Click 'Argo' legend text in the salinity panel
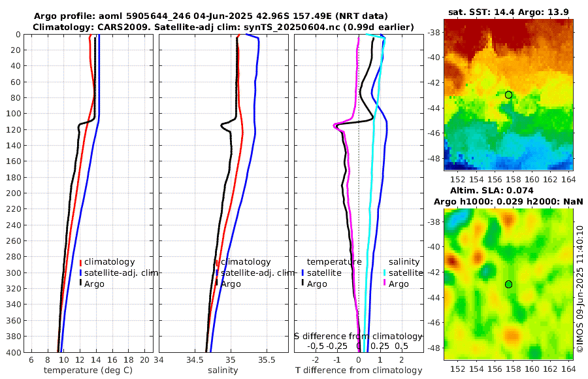This screenshot has width=588, height=379. coord(231,284)
